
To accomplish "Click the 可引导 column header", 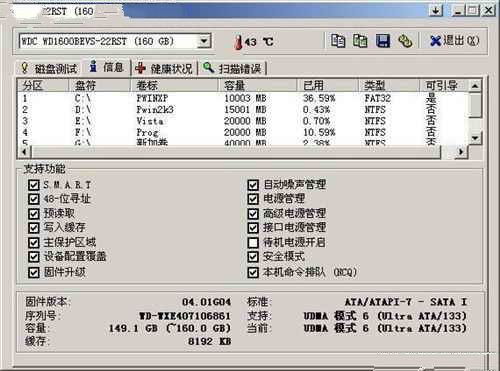I will coord(444,86).
